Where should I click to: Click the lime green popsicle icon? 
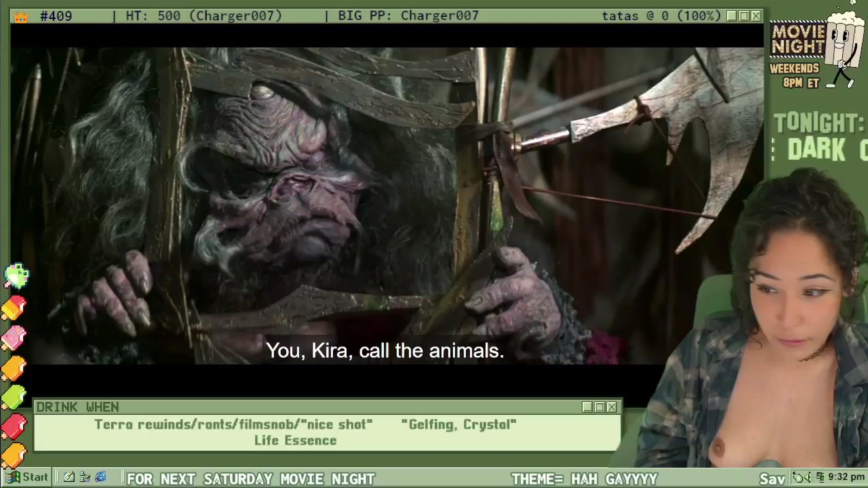pos(14,398)
